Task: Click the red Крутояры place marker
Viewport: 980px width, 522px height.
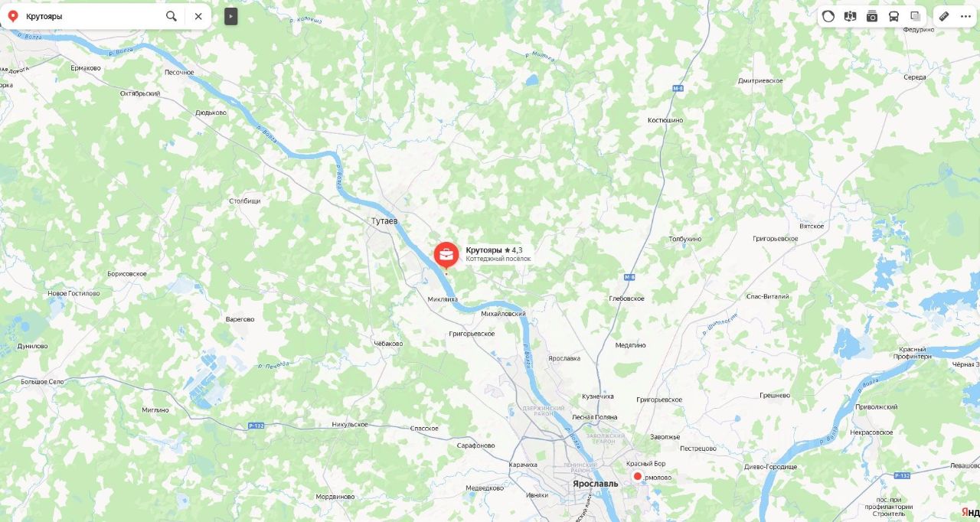Action: (446, 255)
